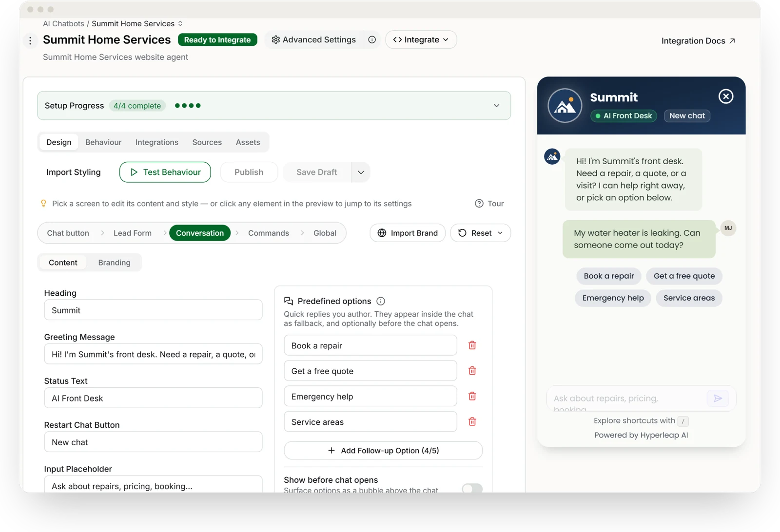Expand the Setup Progress panel
This screenshot has width=780, height=532.
496,106
